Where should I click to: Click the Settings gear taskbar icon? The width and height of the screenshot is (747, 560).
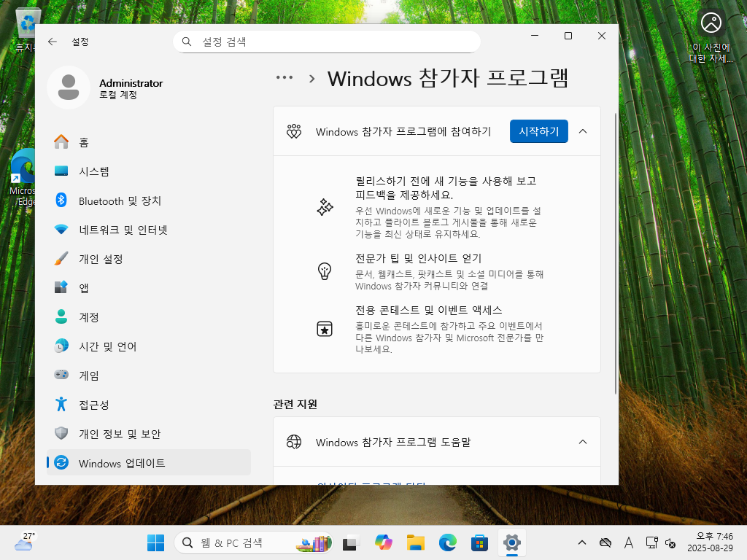tap(511, 542)
